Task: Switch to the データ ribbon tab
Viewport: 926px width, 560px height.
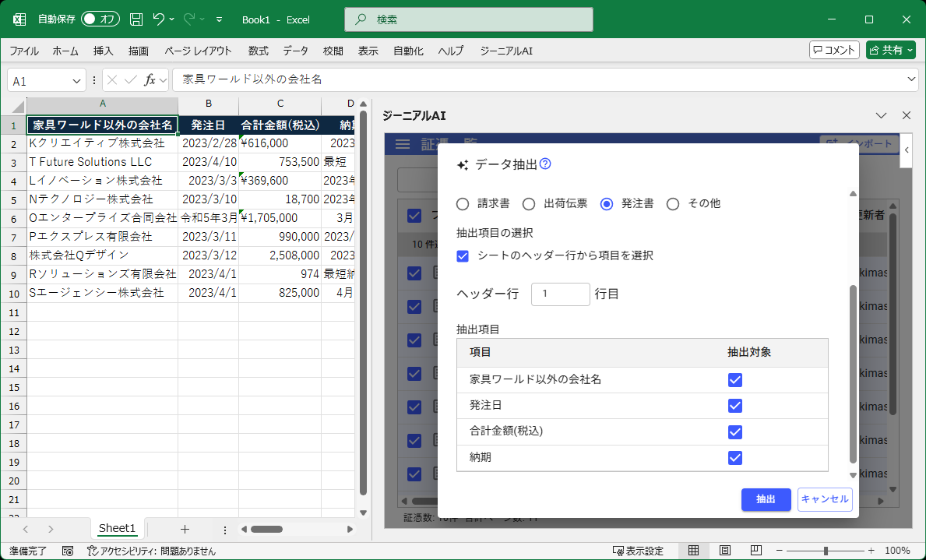Action: [x=295, y=51]
